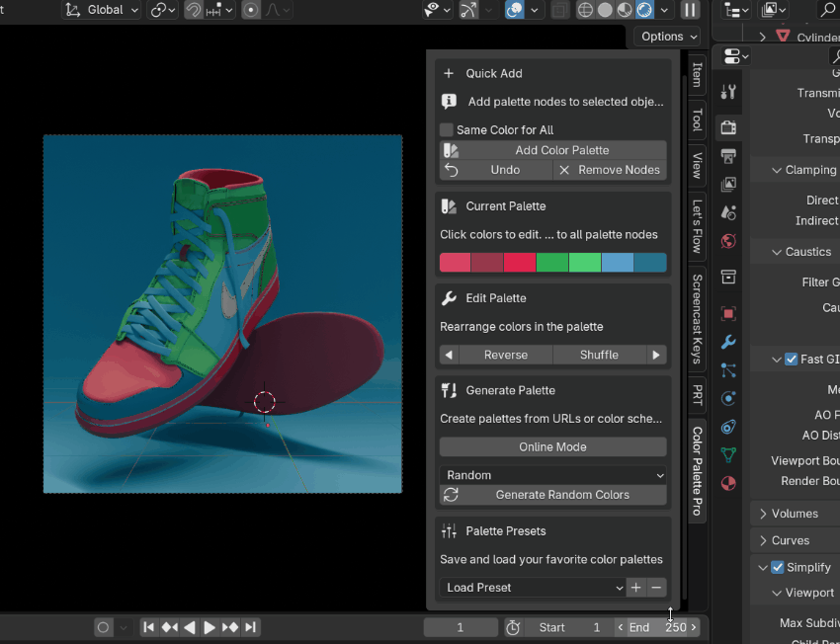Viewport: 840px width, 644px height.
Task: Toggle the Same Color for All checkbox
Action: pos(447,129)
